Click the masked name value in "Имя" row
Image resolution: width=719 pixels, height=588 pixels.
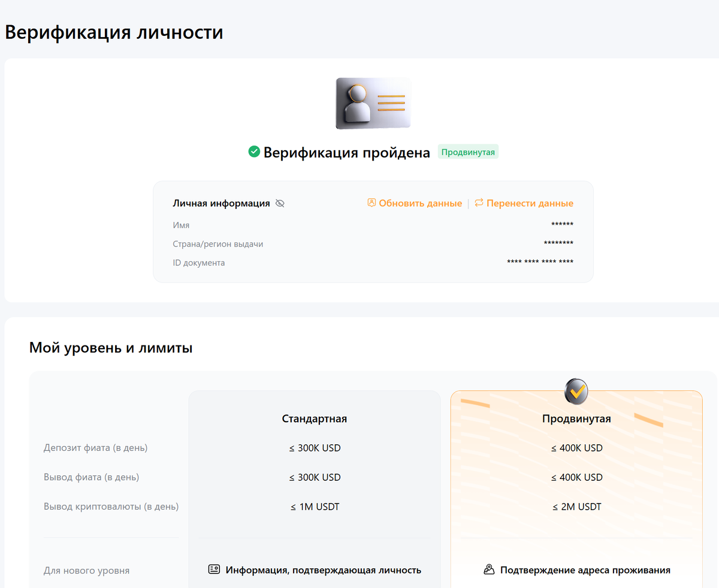[x=562, y=225]
